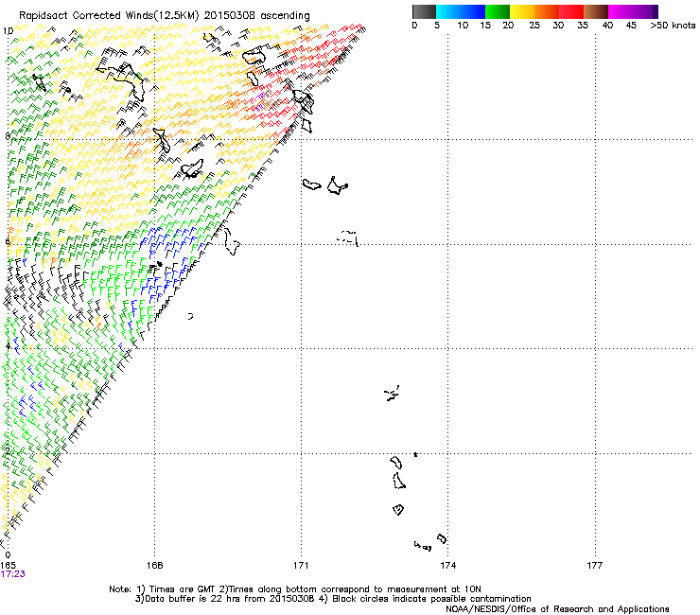Click the '>50 knots' legend label
Screen dimensions: 700x615
[673, 26]
